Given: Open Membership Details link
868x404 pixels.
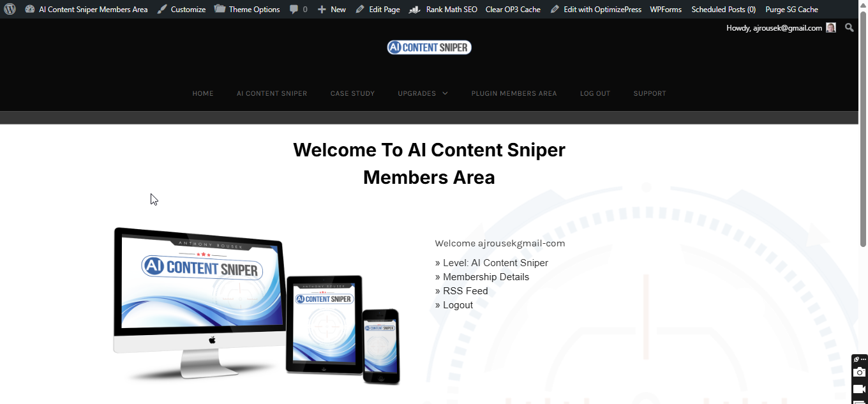Looking at the screenshot, I should tap(486, 277).
